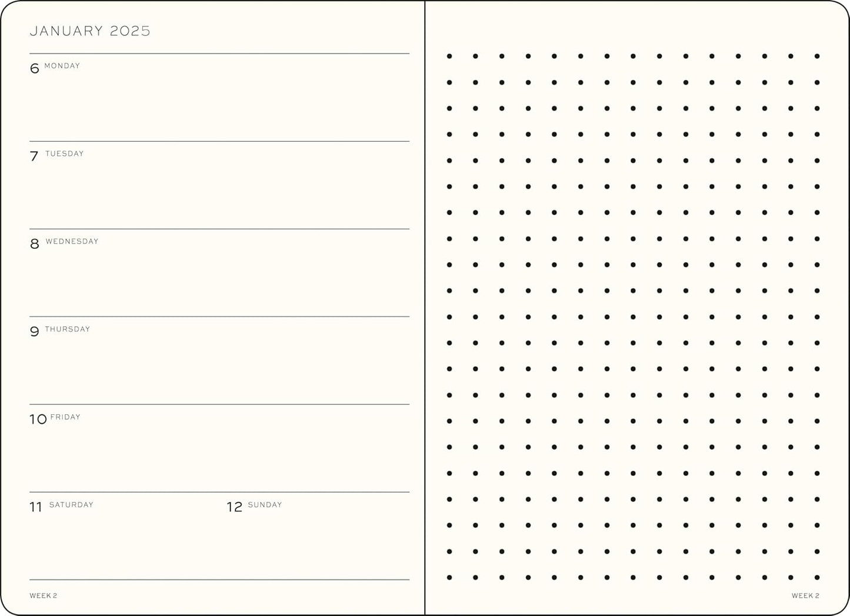Viewport: 850px width, 616px height.
Task: Click the top-left dot of the dot grid
Action: coord(449,56)
